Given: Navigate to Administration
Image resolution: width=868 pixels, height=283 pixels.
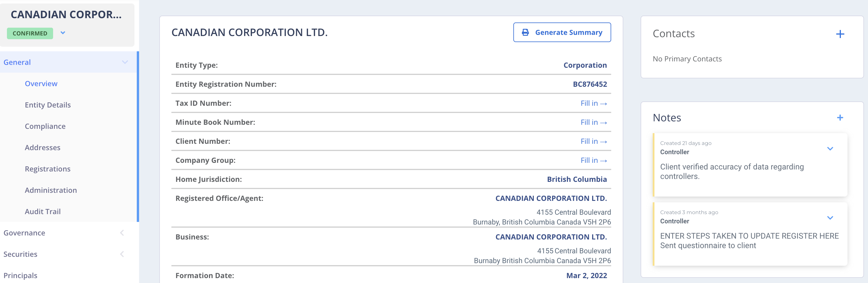Looking at the screenshot, I should pos(51,190).
